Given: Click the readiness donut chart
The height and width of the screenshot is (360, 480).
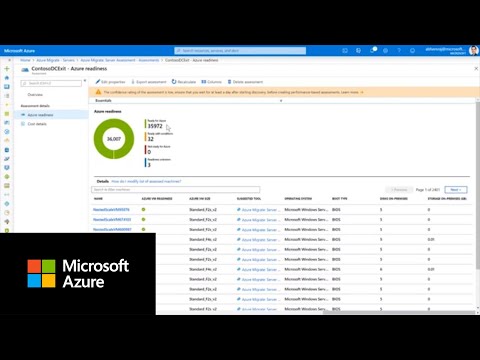Looking at the screenshot, I should point(114,139).
